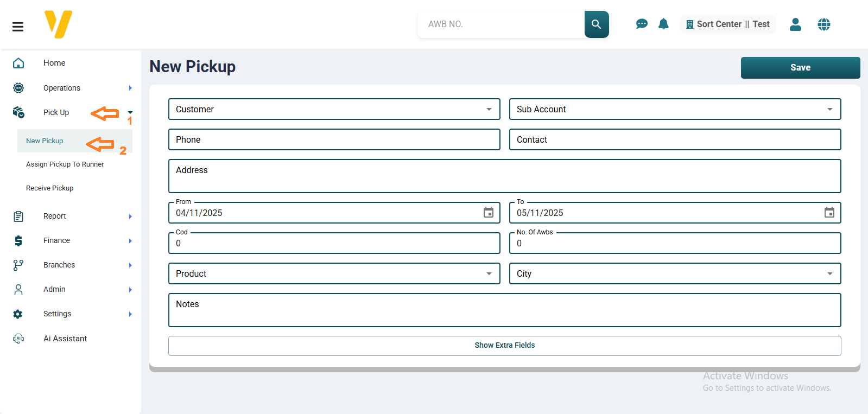
Task: Open the notifications bell
Action: pyautogui.click(x=663, y=24)
